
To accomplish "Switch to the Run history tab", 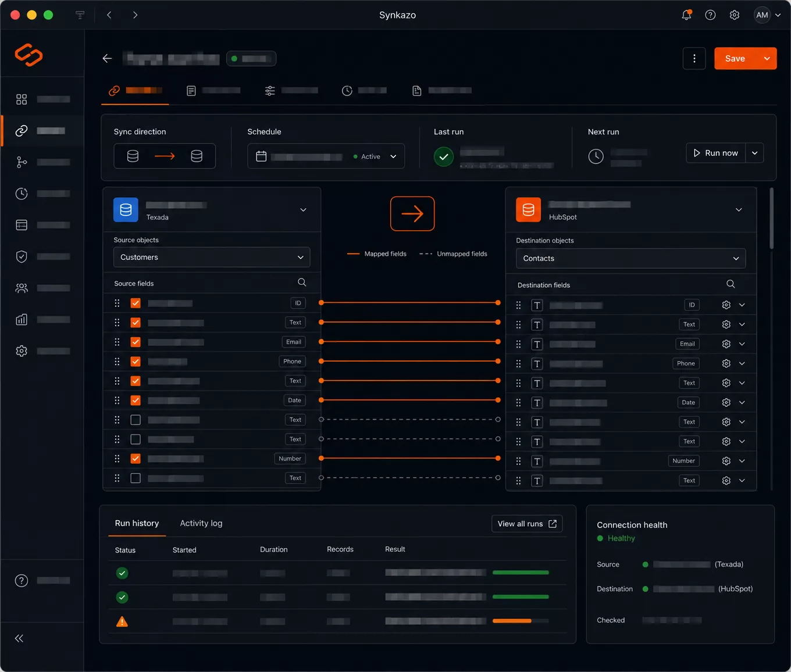I will tap(137, 523).
